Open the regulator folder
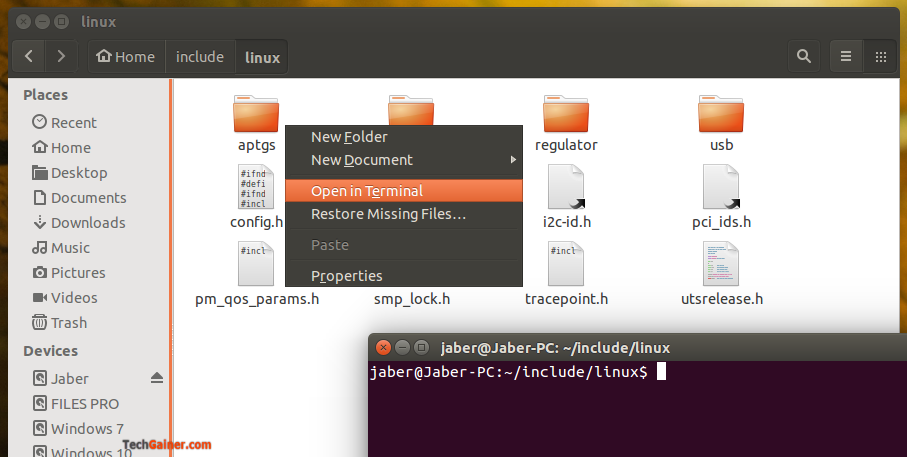 [x=566, y=116]
